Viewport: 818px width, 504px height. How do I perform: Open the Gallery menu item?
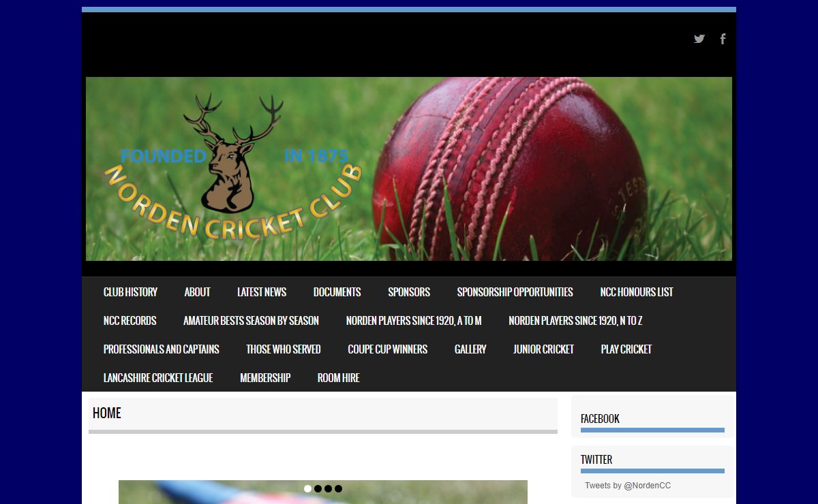pyautogui.click(x=470, y=349)
